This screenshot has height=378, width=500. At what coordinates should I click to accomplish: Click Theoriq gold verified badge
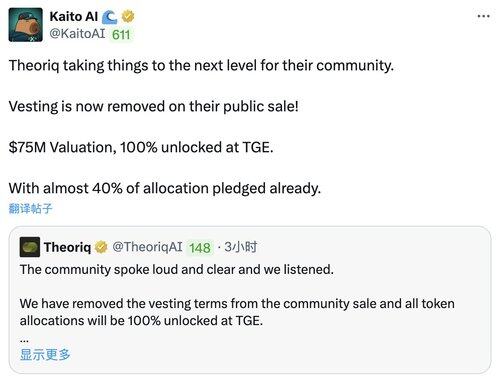tap(101, 247)
